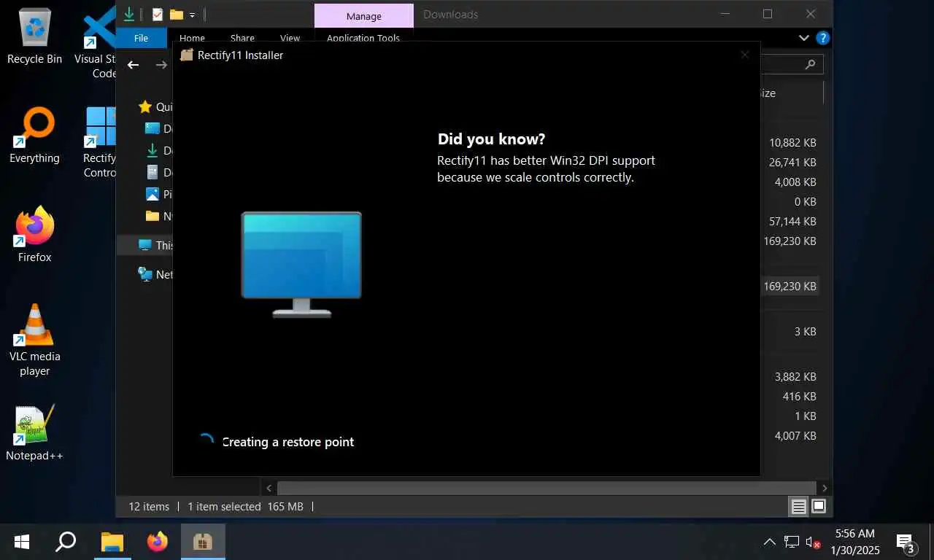Click '12 items' in Explorer status bar
The image size is (934, 560).
click(x=149, y=506)
